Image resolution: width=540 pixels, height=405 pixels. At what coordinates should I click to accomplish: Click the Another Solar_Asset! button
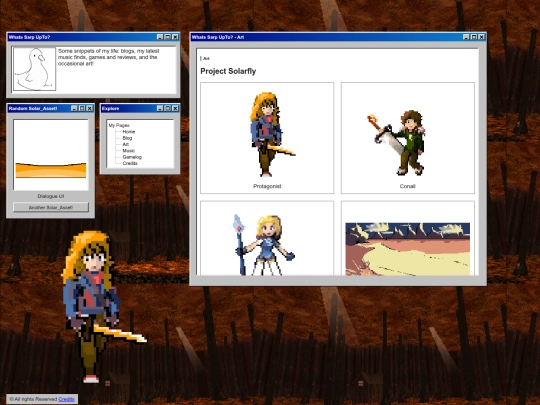point(51,207)
